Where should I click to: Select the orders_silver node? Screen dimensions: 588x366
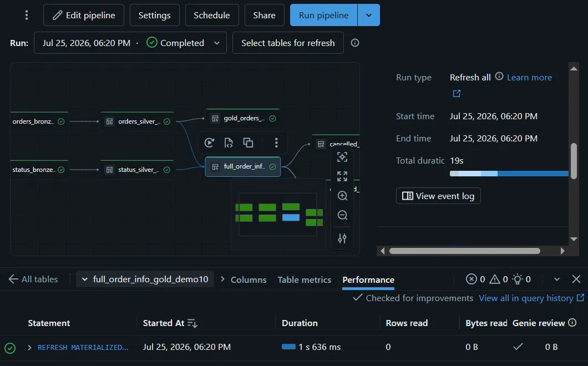137,121
